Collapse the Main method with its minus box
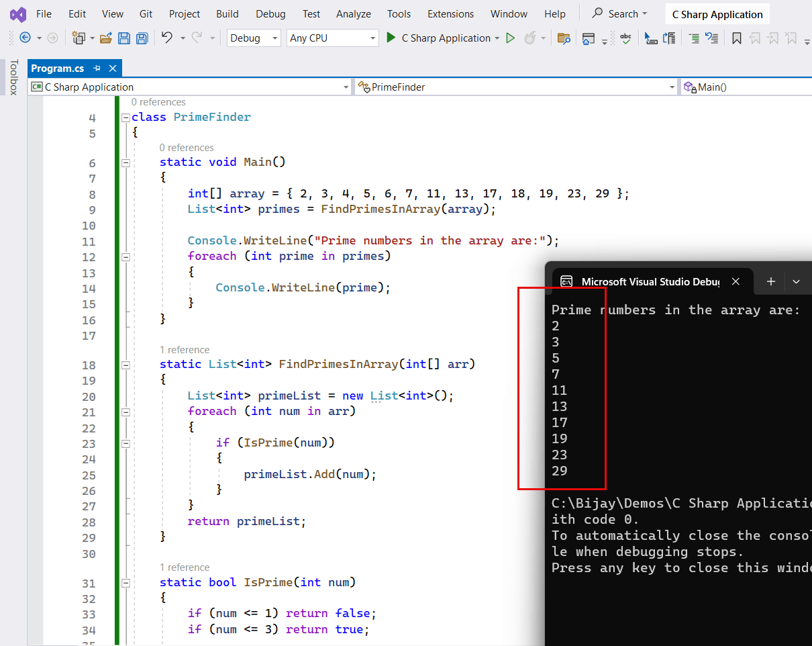Screen dimensions: 812x646 tap(125, 162)
